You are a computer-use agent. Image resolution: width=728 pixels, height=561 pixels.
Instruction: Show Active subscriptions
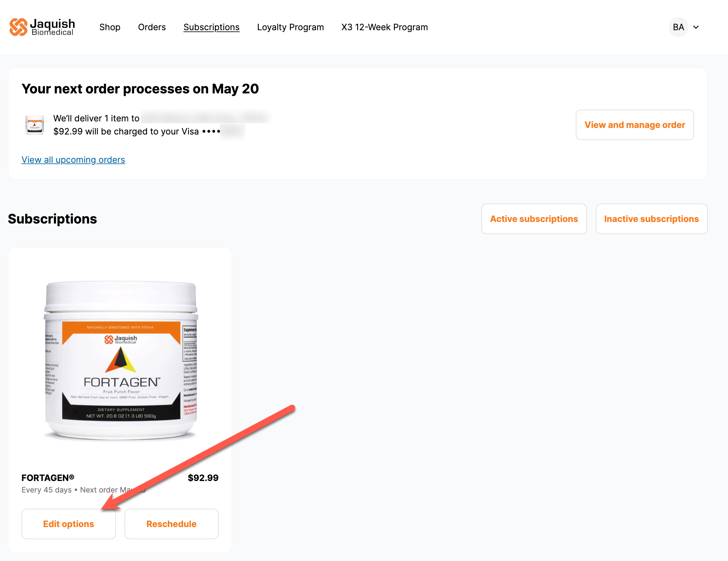534,219
